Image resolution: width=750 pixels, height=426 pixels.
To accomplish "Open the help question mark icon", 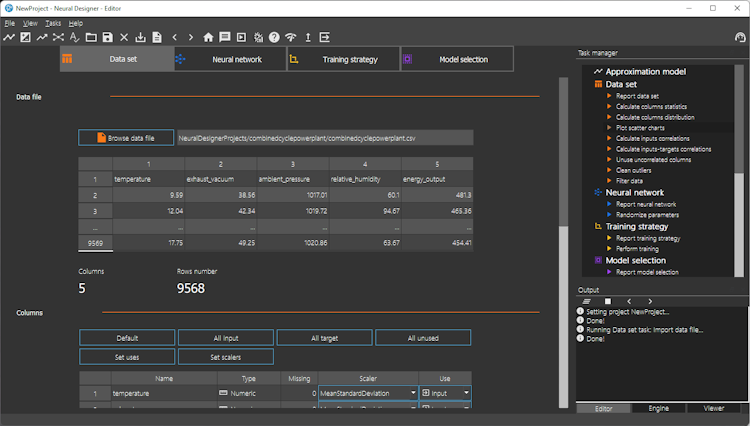I will [x=274, y=37].
